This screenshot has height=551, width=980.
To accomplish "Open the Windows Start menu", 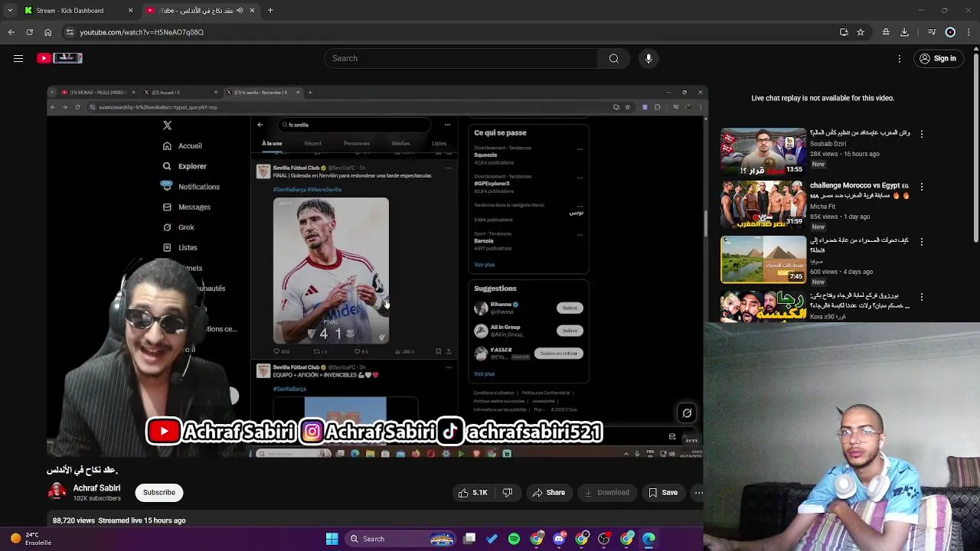I will tap(332, 539).
